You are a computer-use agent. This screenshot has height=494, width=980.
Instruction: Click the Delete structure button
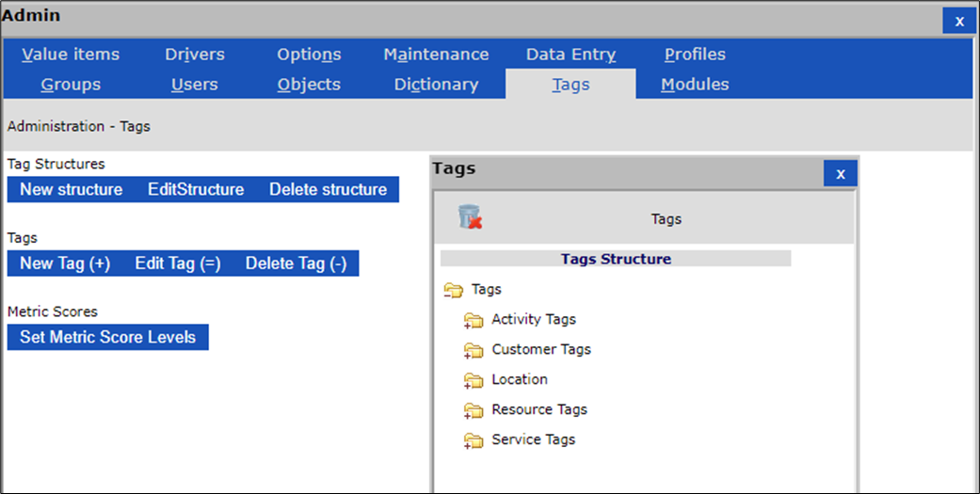tap(328, 190)
